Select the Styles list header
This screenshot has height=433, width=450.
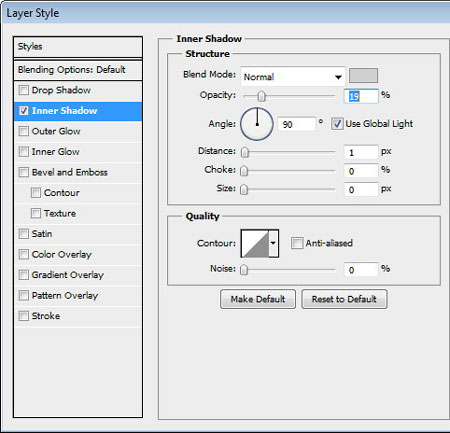pos(78,47)
